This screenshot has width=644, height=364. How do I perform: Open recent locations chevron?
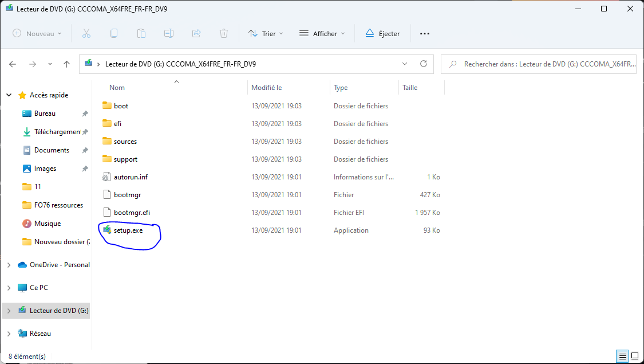[x=50, y=64]
